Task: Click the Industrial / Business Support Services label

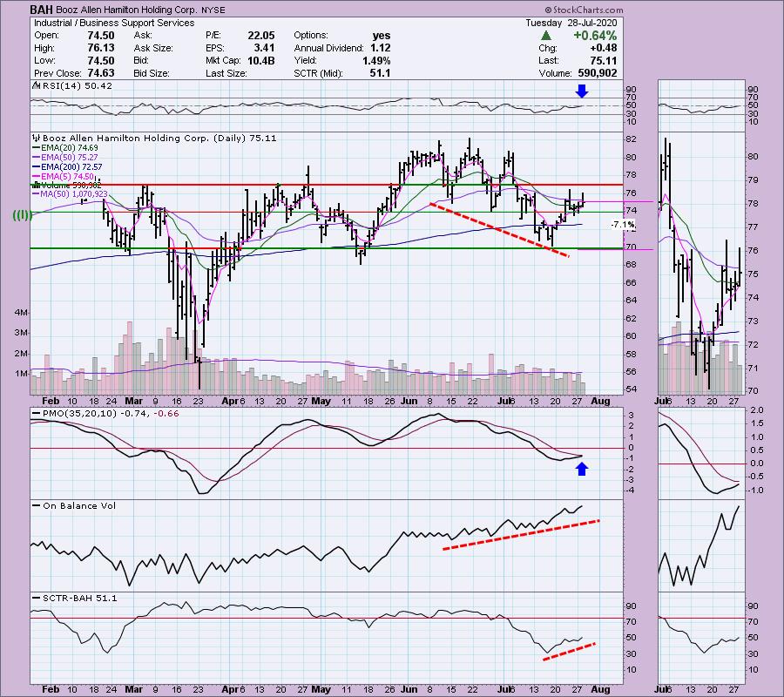Action: click(114, 23)
